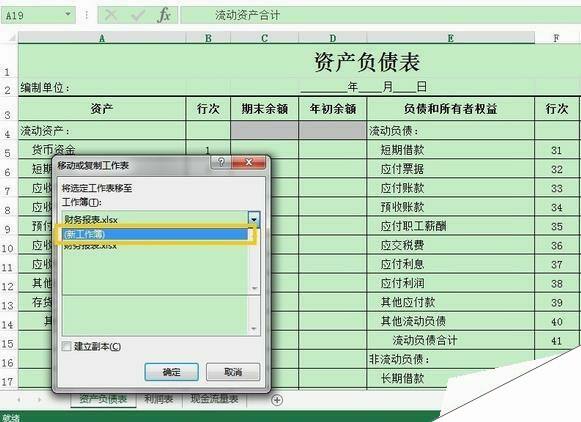Screen dimensions: 581x422
Task: Expand the Name Box dropdown arrow
Action: pyautogui.click(x=68, y=14)
